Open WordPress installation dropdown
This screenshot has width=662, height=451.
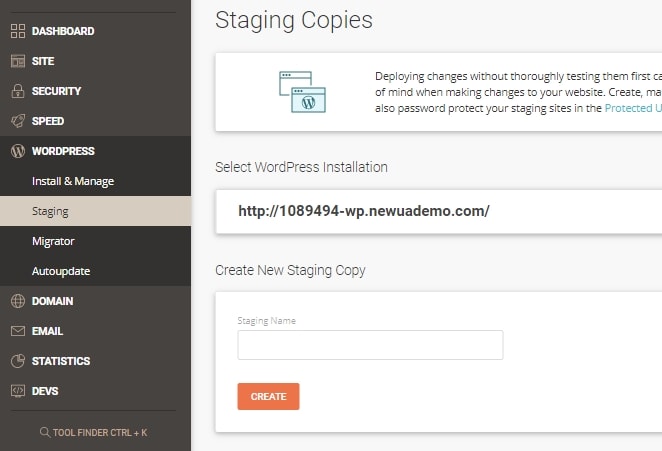point(439,211)
